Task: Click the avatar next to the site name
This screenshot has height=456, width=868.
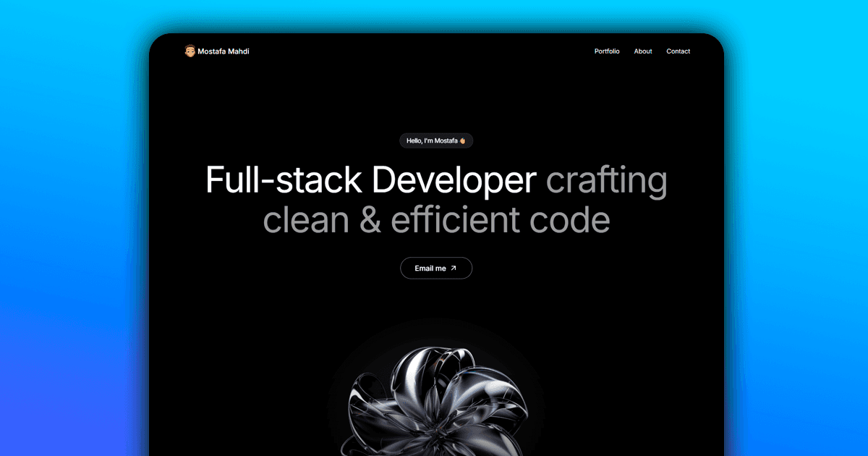Action: 191,51
